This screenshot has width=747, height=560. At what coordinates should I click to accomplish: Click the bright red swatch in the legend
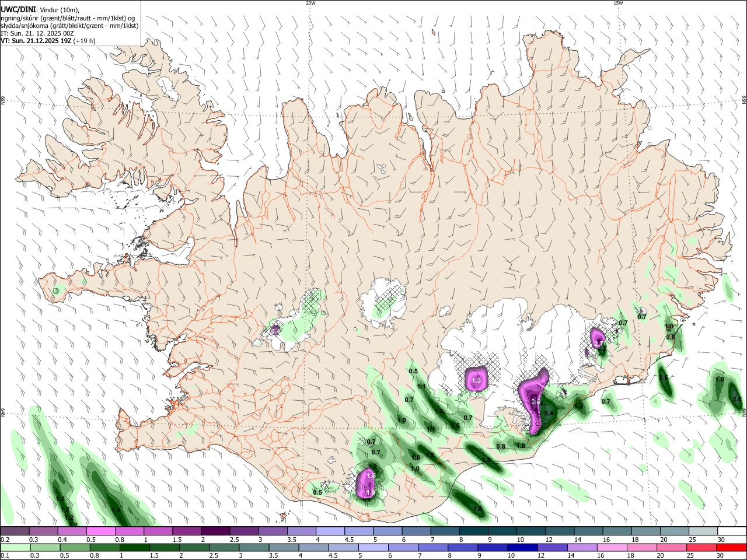[731, 548]
